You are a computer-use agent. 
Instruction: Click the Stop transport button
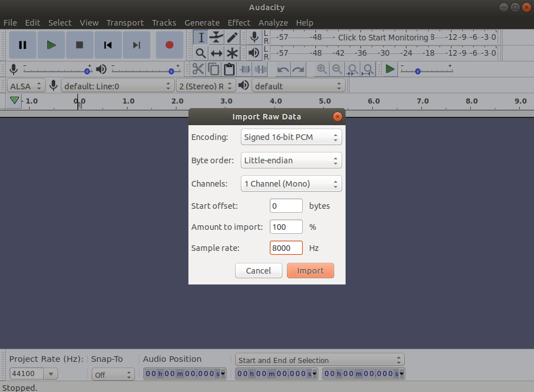(79, 45)
